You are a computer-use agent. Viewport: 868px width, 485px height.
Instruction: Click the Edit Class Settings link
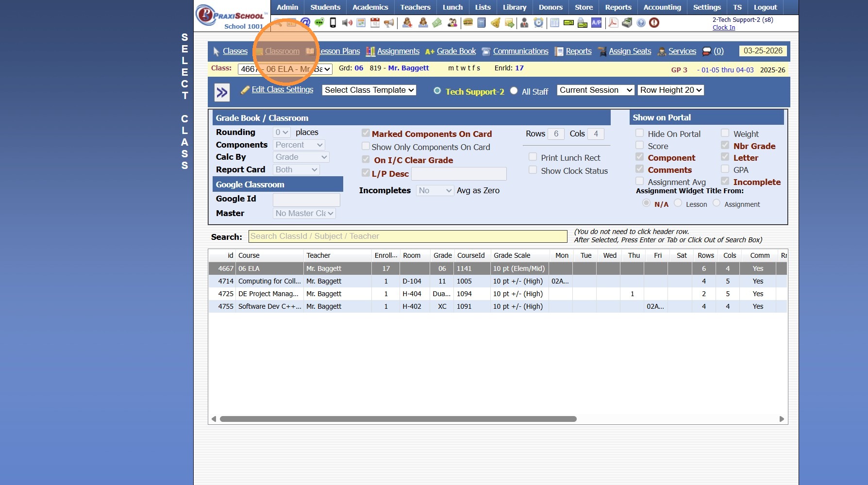pyautogui.click(x=282, y=89)
